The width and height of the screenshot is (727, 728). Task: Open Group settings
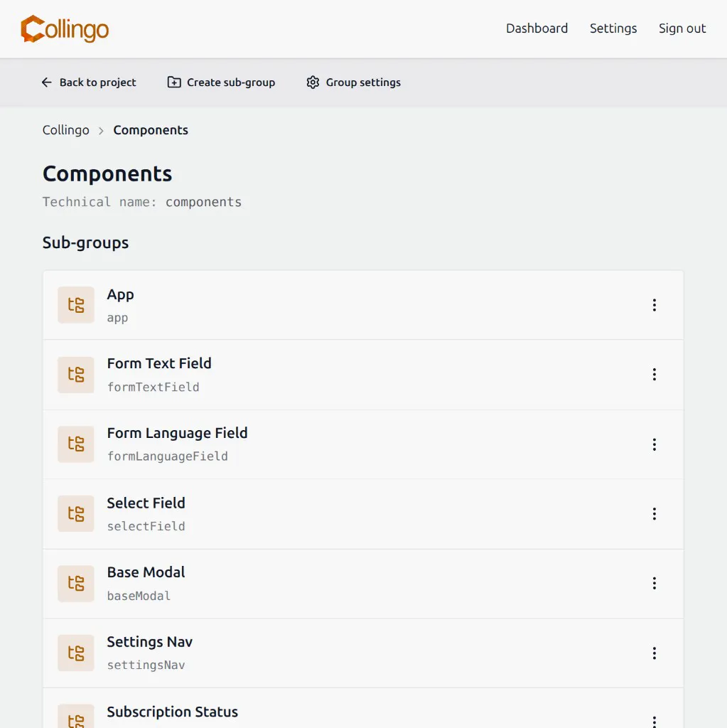[x=353, y=82]
